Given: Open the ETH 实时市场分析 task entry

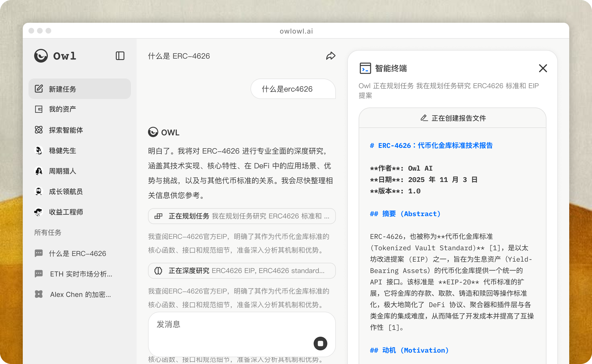Looking at the screenshot, I should pos(80,274).
